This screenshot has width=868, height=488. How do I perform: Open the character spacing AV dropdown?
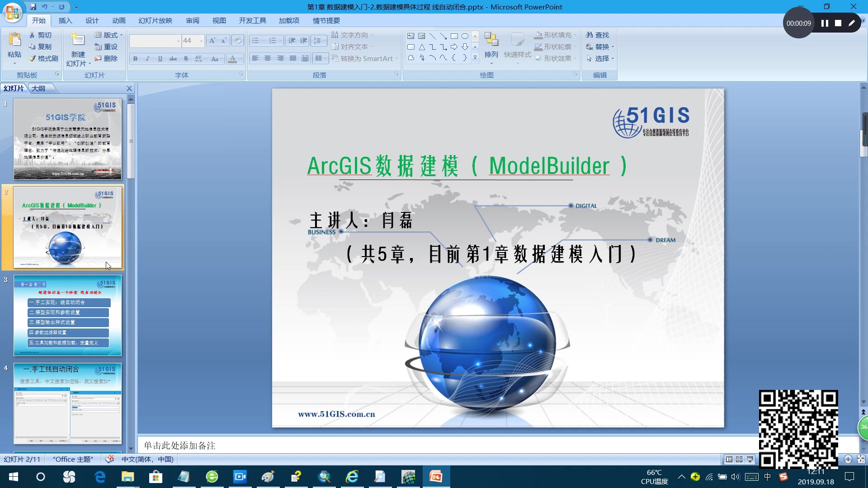(199, 58)
